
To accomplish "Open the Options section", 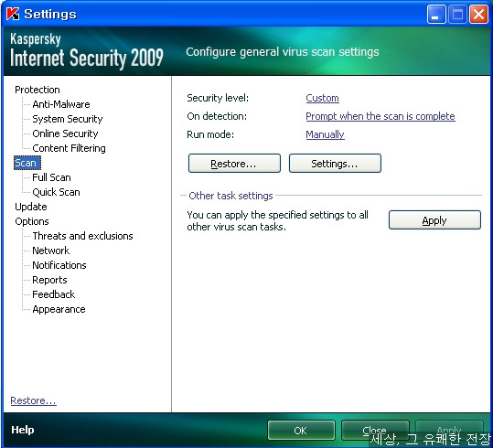I will pyautogui.click(x=32, y=221).
